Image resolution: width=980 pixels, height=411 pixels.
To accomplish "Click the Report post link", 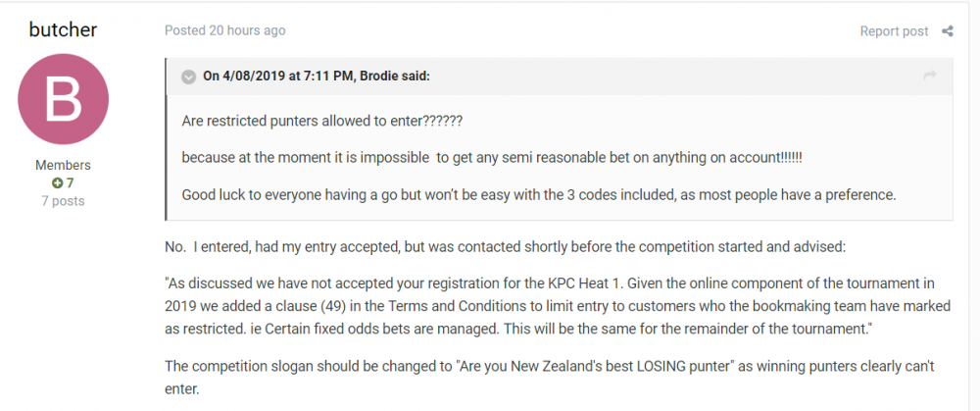I will click(x=894, y=31).
